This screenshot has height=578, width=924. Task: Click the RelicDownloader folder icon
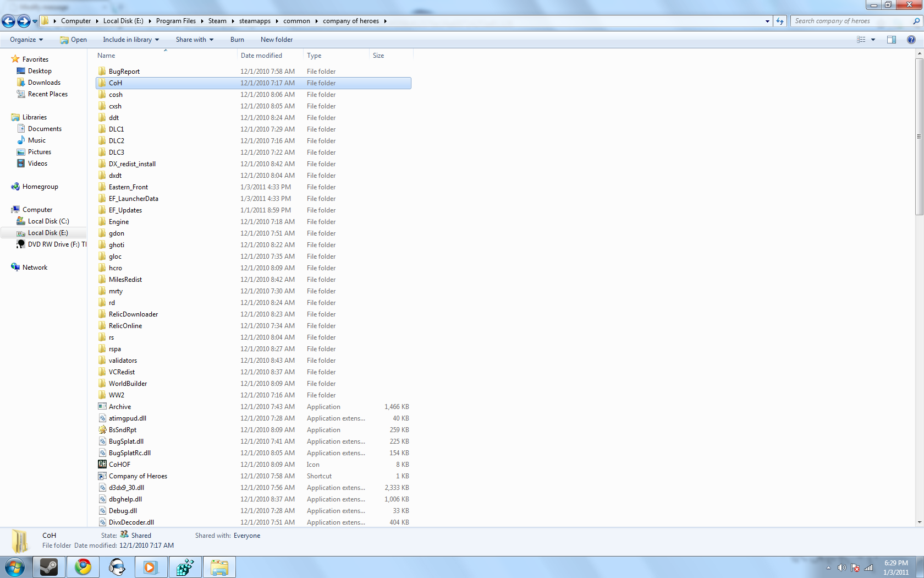pos(102,314)
